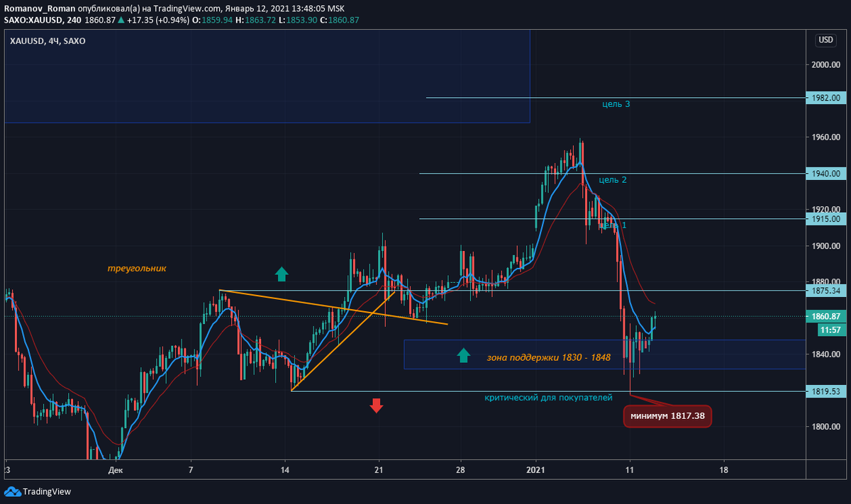Click the '14' date axis label
Screen dimensions: 851x504
tap(285, 470)
